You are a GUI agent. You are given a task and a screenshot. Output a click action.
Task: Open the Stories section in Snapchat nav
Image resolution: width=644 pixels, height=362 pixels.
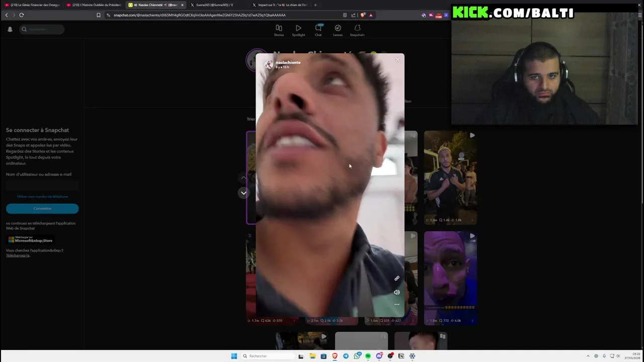click(x=279, y=30)
